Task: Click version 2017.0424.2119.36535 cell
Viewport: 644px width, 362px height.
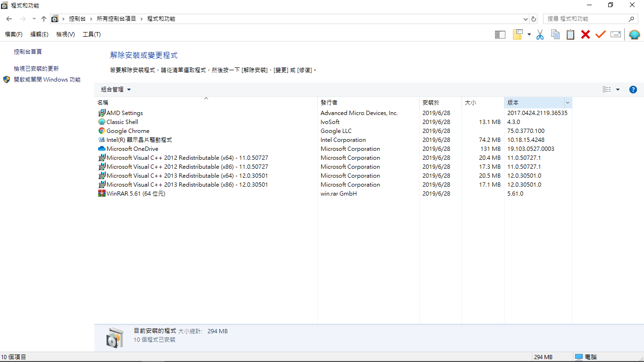Action: coord(537,113)
